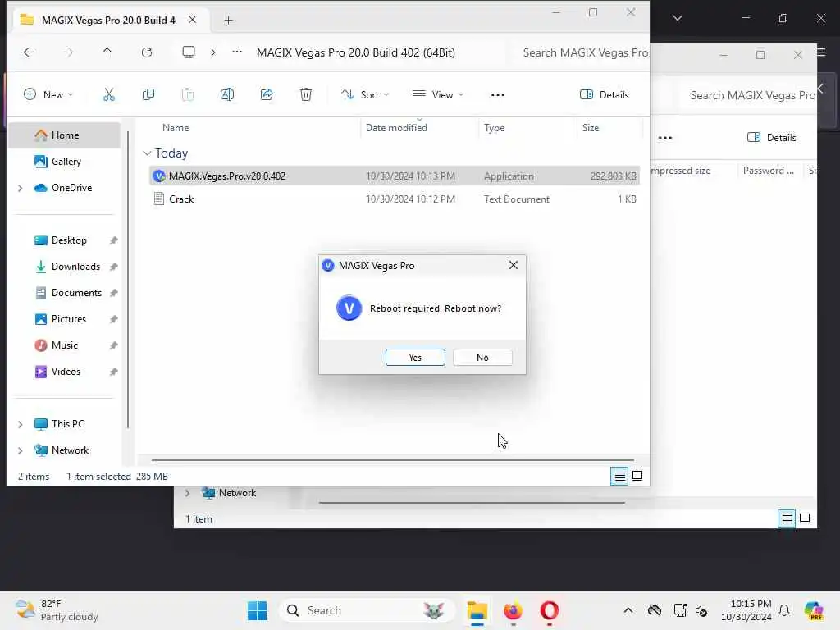Open the Videos quick access folder
The height and width of the screenshot is (630, 840).
pyautogui.click(x=66, y=372)
